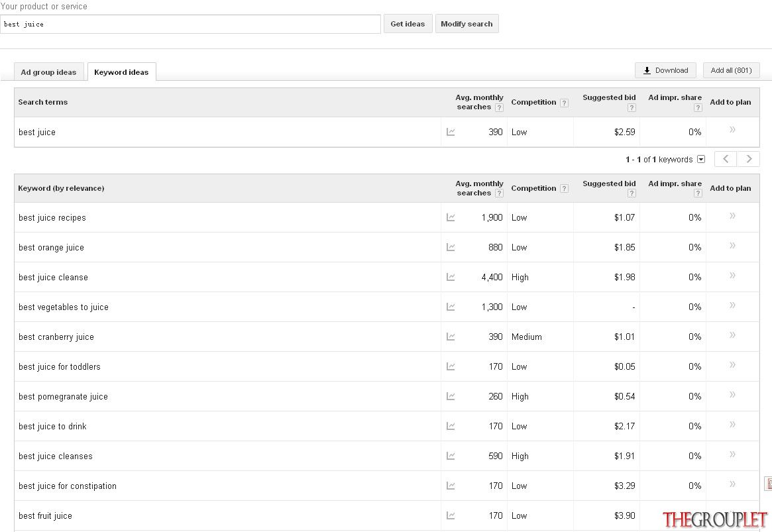Click Medium competition for best cranberry juice

(526, 337)
